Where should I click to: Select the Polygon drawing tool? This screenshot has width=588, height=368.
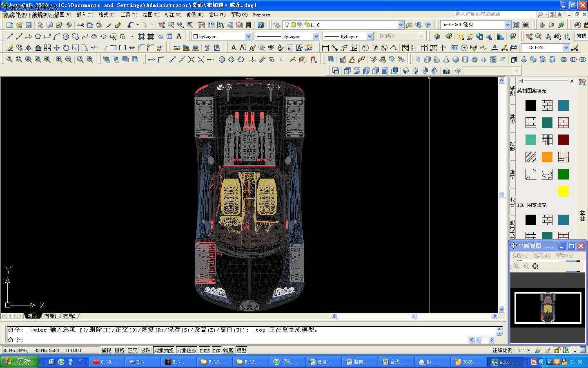pyautogui.click(x=38, y=36)
